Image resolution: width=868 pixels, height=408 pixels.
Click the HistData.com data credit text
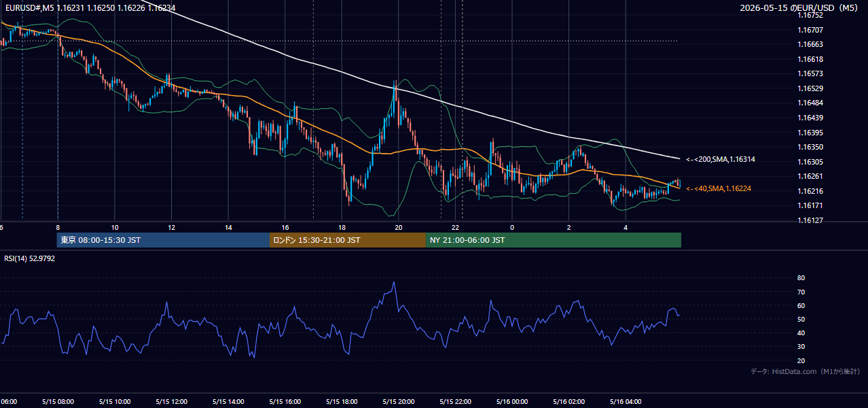805,371
